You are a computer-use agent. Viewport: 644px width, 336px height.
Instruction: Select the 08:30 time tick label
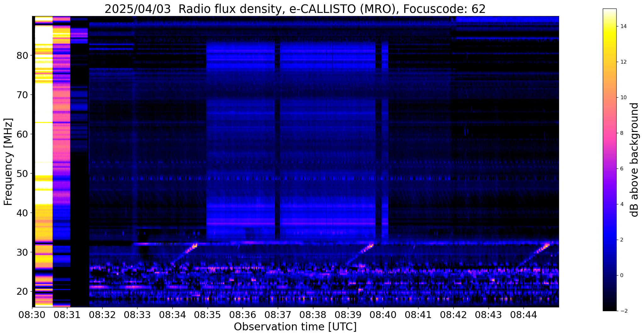(32, 315)
